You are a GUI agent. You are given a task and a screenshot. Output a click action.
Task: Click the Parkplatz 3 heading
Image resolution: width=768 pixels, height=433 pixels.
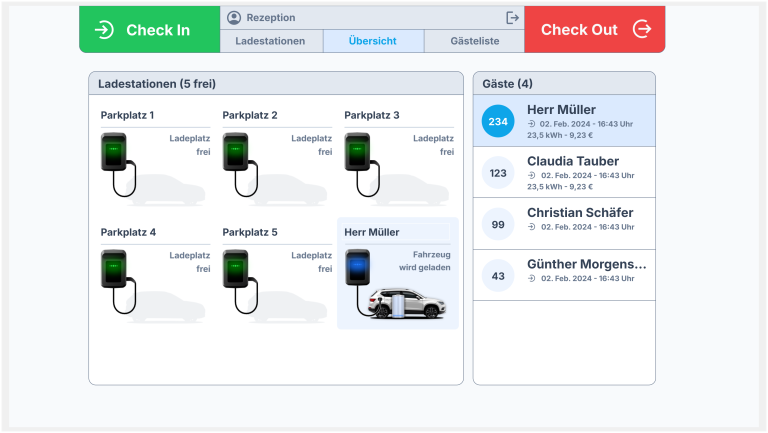tap(372, 115)
